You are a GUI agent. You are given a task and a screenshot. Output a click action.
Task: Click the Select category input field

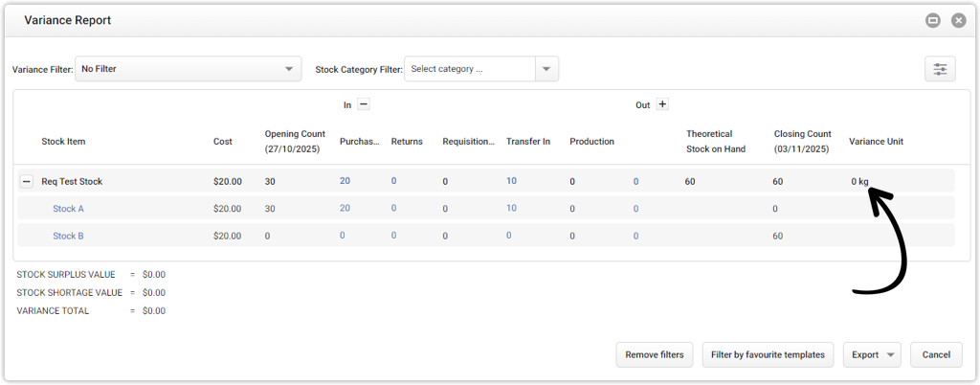[469, 69]
